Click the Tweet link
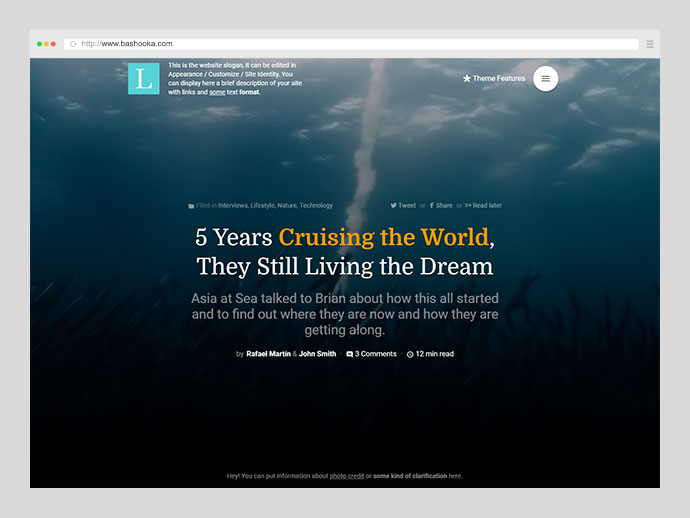Screen dimensions: 690x518 (x=407, y=206)
